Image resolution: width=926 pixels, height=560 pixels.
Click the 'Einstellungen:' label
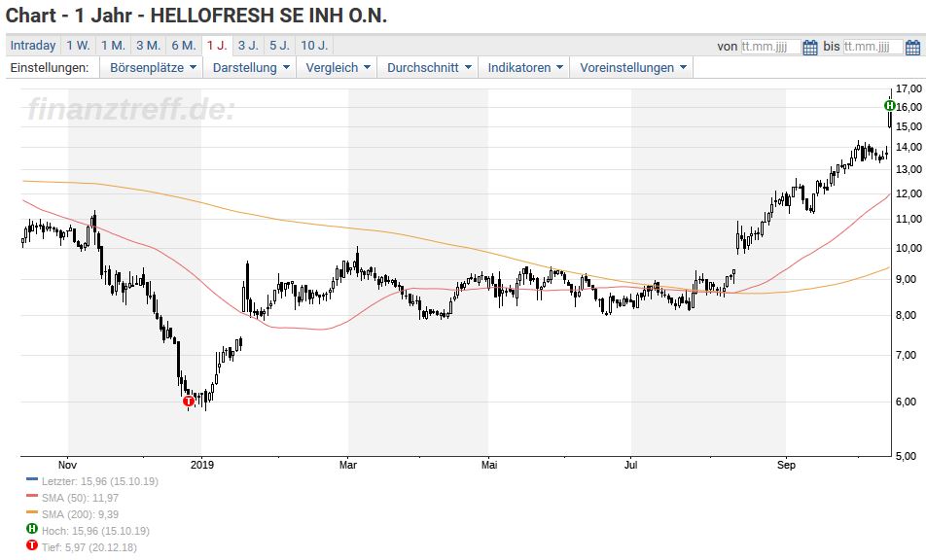pyautogui.click(x=50, y=67)
